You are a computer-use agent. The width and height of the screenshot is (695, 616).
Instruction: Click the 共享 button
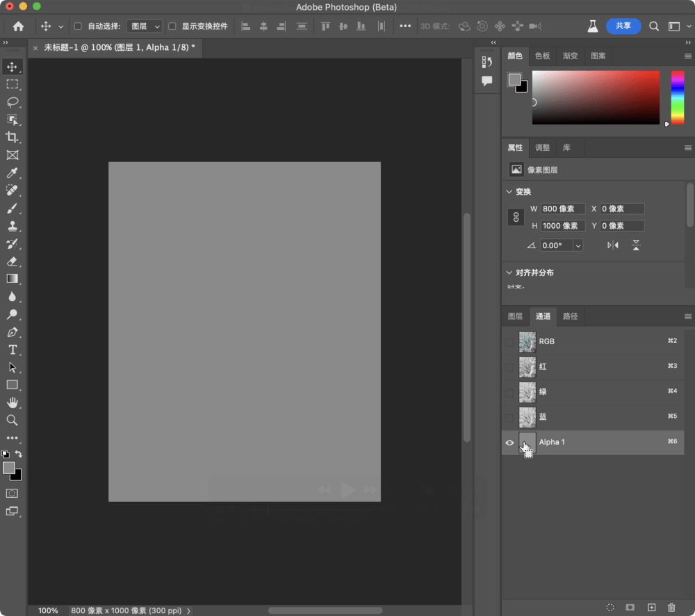click(x=623, y=26)
